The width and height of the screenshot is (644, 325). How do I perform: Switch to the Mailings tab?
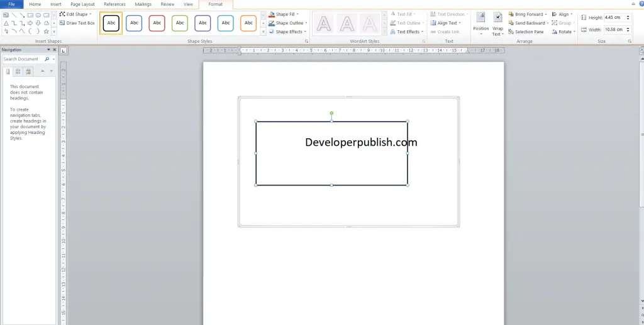(x=143, y=4)
